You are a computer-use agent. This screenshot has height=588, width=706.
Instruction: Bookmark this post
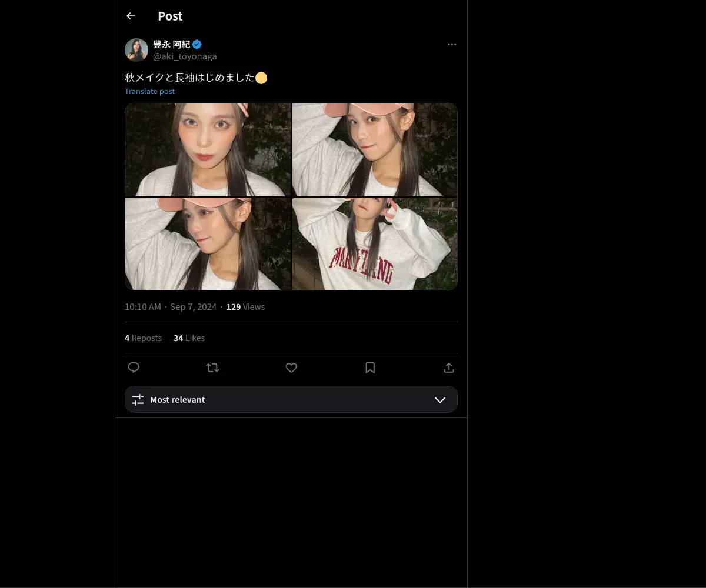coord(370,367)
